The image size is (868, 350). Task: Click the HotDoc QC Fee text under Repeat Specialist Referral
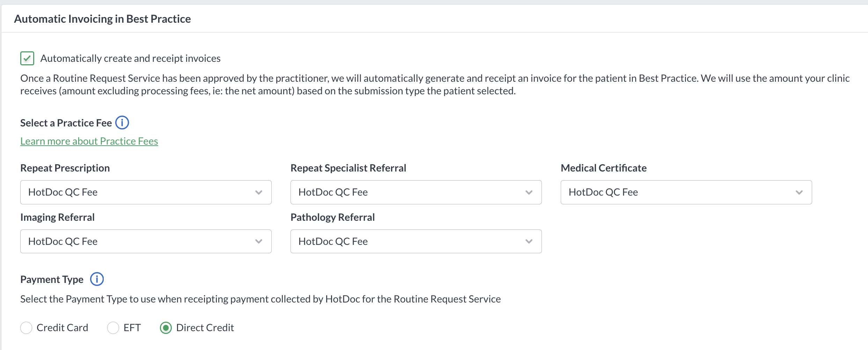[x=333, y=192]
